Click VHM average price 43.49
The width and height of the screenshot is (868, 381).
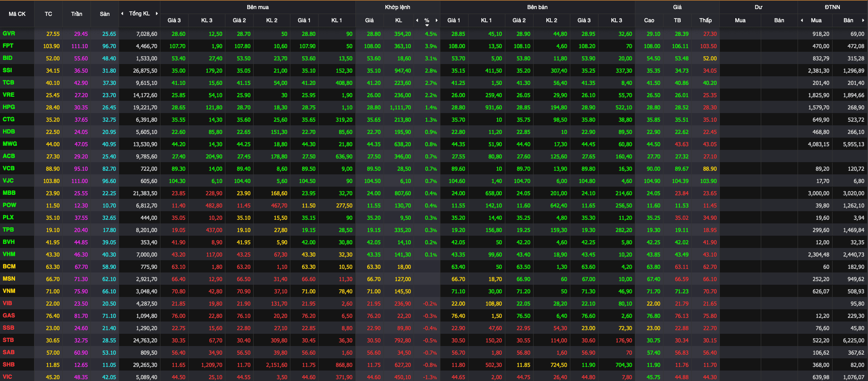(x=681, y=255)
